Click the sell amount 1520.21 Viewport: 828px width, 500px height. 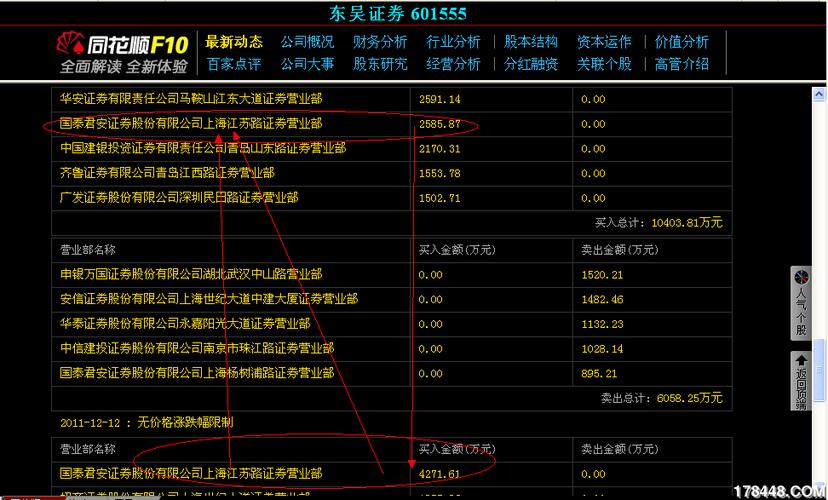click(602, 275)
